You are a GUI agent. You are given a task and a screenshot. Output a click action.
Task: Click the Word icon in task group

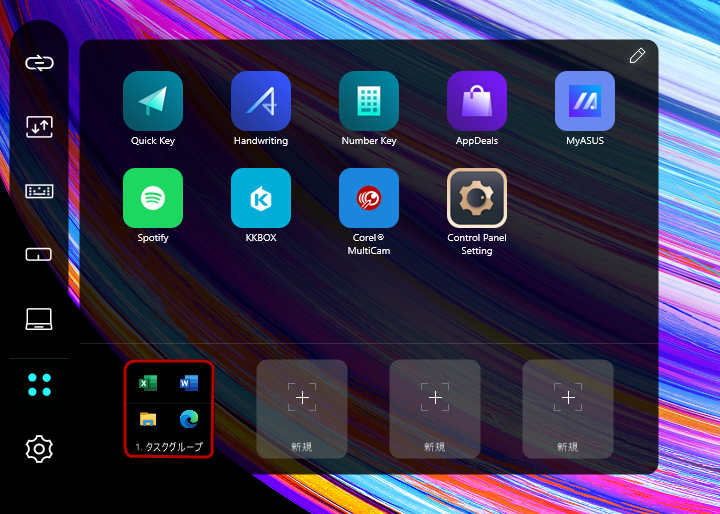pos(189,383)
